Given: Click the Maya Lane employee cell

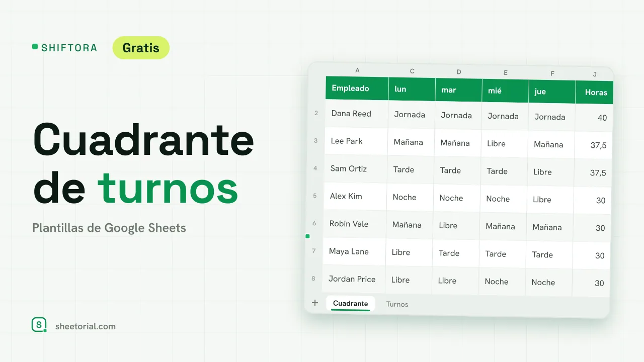Looking at the screenshot, I should 354,252.
